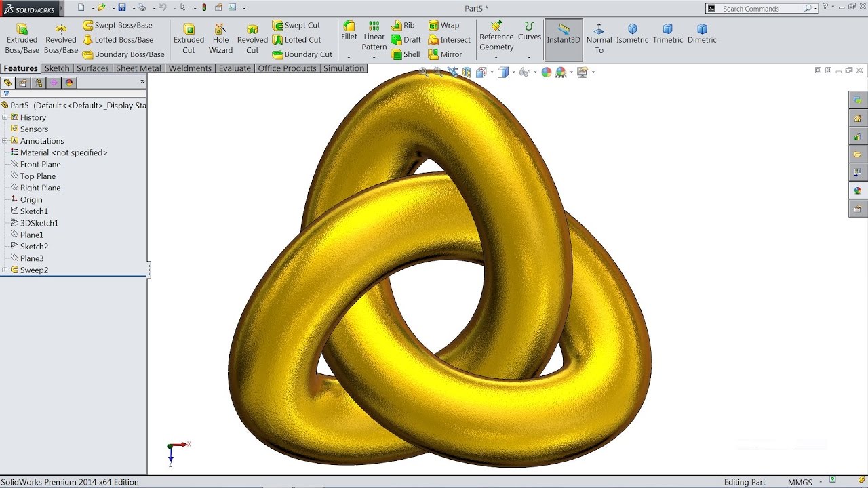The image size is (868, 488).
Task: Expand the Sweep2 feature in the tree
Action: click(5, 270)
